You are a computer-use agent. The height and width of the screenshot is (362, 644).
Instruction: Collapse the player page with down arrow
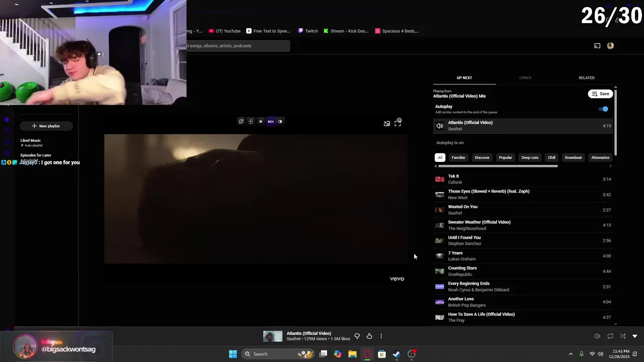[635, 336]
